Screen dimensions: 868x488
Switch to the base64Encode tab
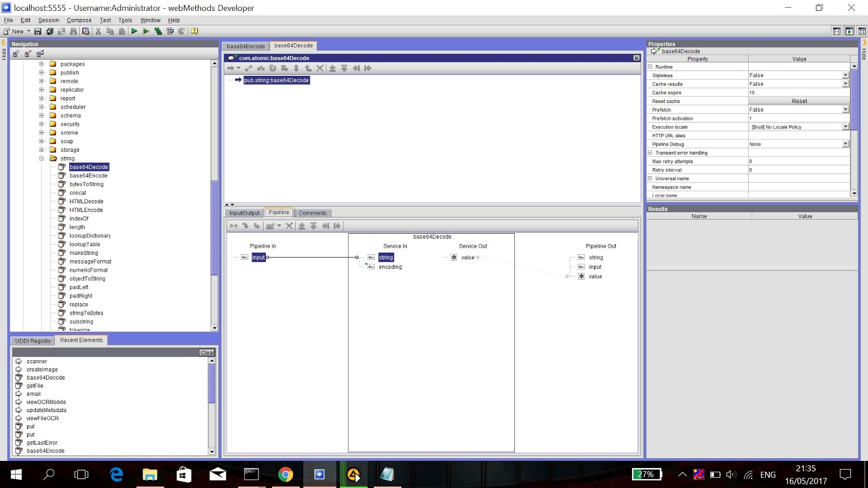[x=246, y=46]
